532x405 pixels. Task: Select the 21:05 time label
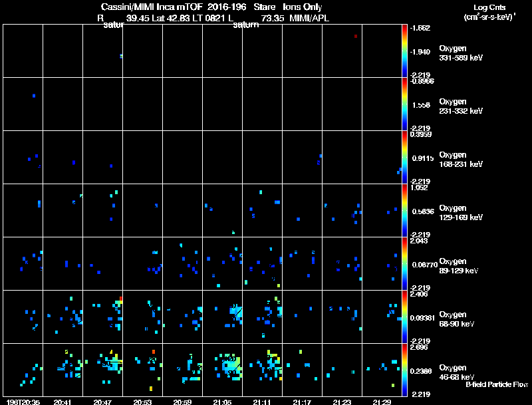tap(222, 402)
